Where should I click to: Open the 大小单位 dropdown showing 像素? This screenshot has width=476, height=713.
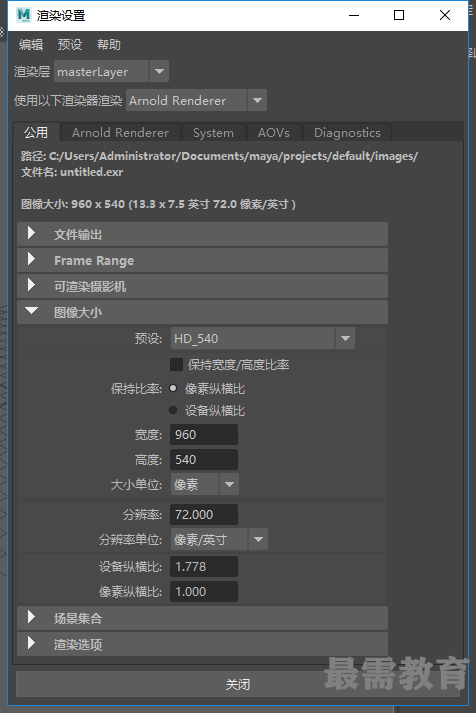[205, 484]
